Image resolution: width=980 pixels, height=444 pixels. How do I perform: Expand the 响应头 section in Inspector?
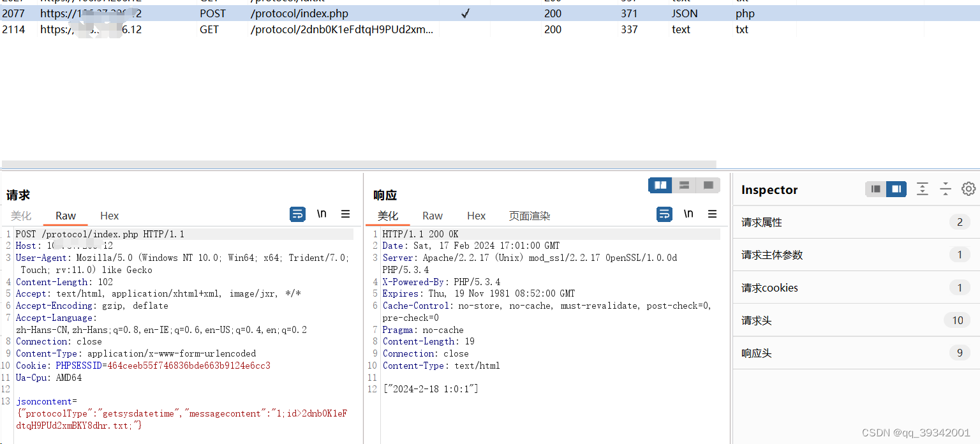[855, 352]
